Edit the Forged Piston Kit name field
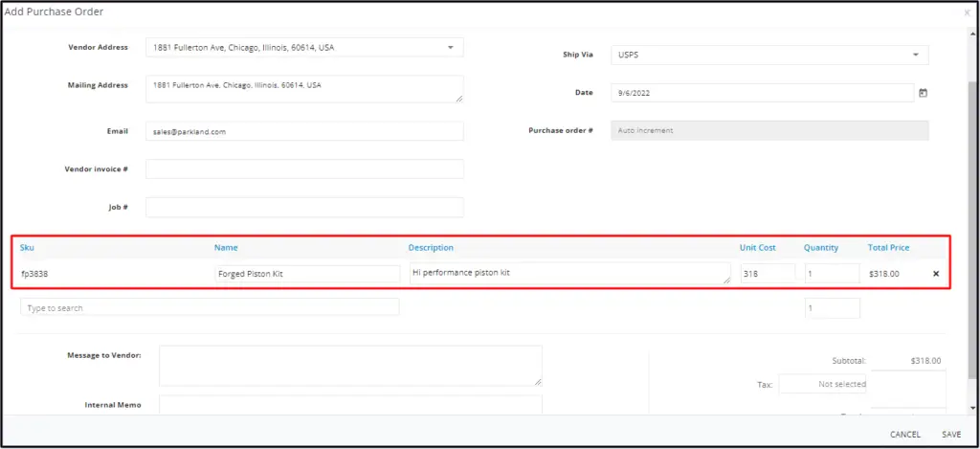Image resolution: width=980 pixels, height=449 pixels. point(307,274)
